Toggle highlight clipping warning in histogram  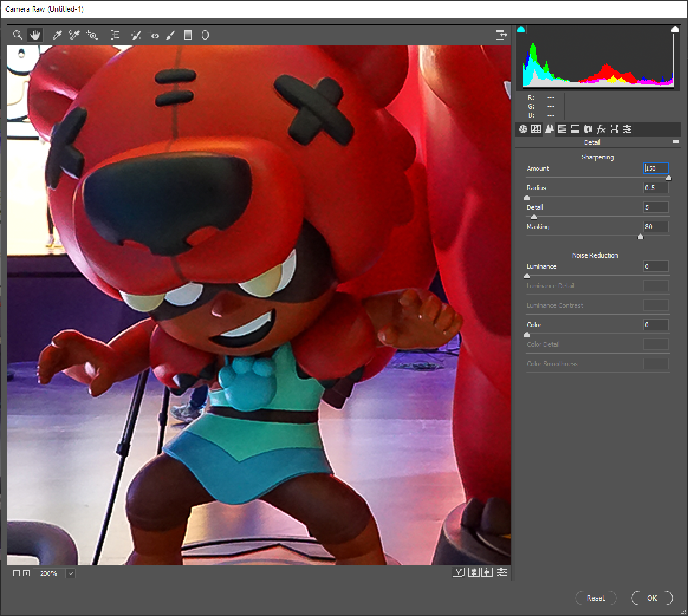tap(675, 30)
